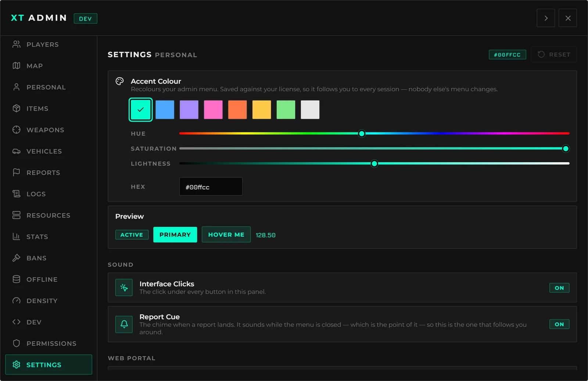Screen dimensions: 588x381
Task: Click the reset circular arrow icon
Action: pyautogui.click(x=541, y=54)
